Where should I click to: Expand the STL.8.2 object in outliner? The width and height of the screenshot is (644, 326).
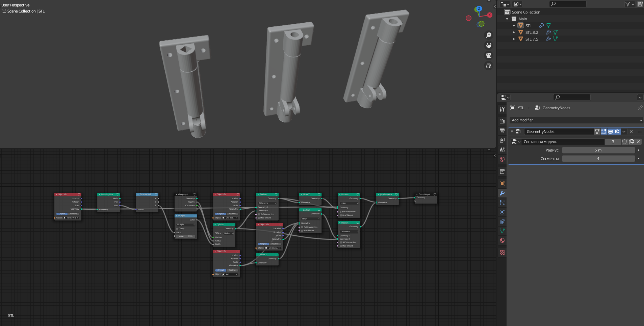(514, 32)
